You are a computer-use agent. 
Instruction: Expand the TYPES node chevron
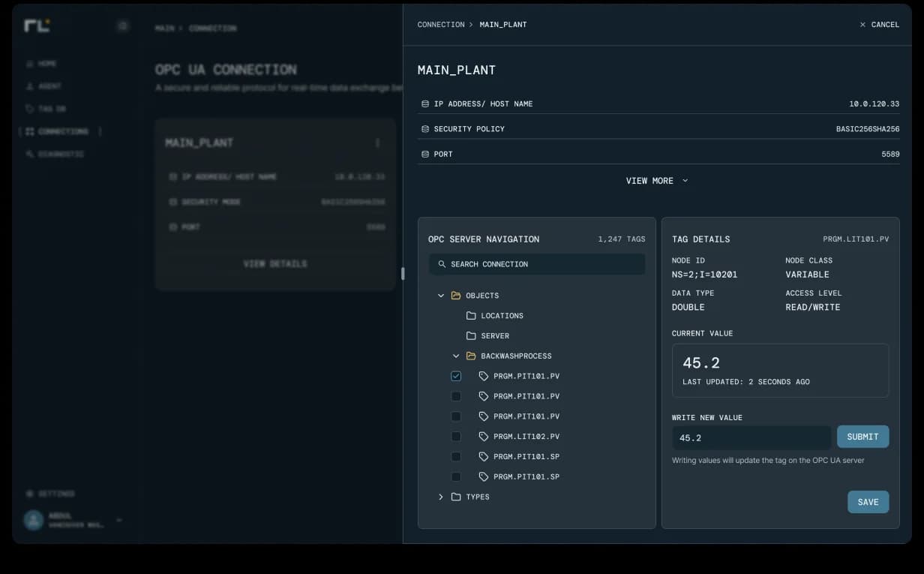point(441,497)
